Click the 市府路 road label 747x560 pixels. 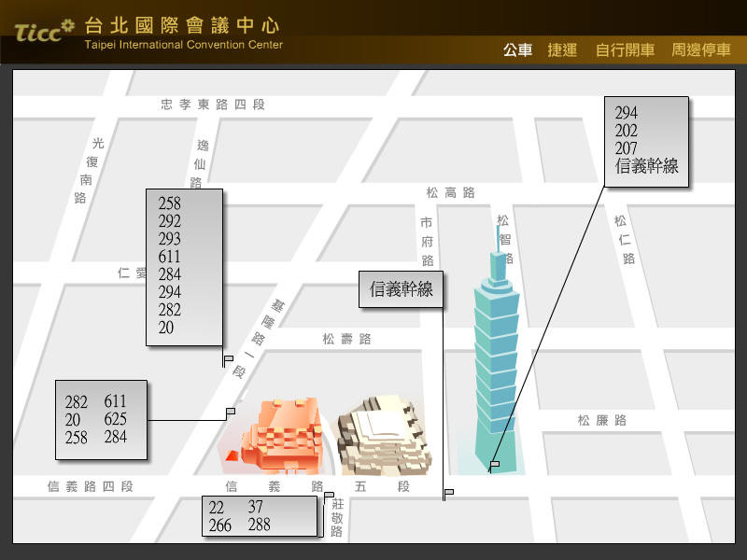(x=427, y=242)
